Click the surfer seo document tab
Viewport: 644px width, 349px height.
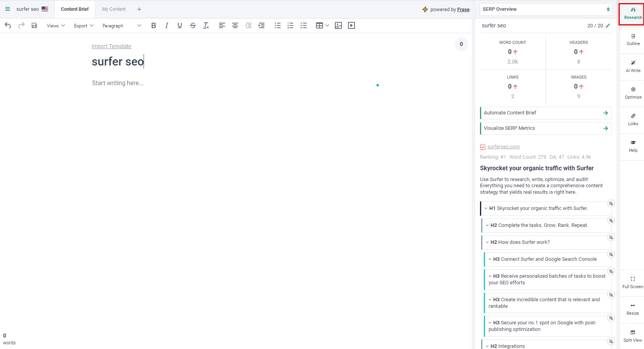32,9
